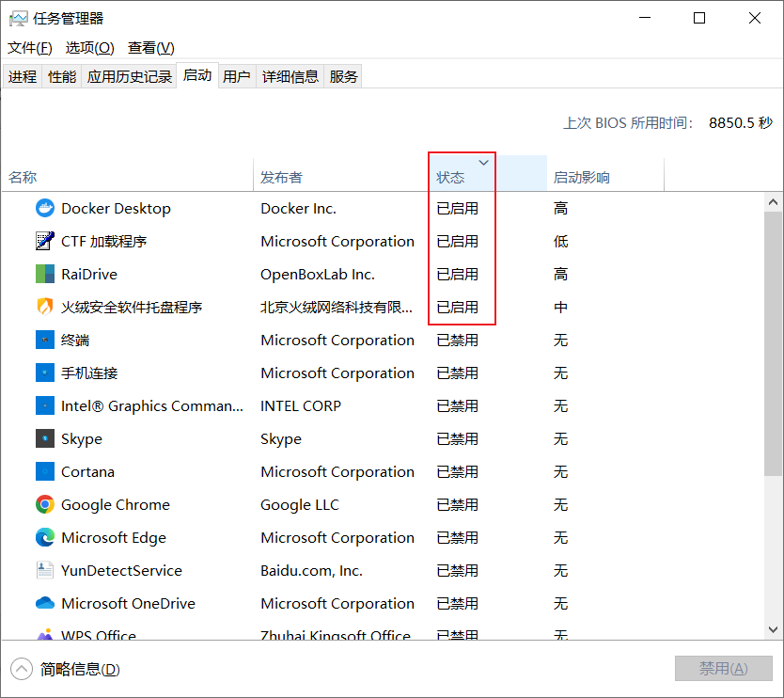This screenshot has width=784, height=698.
Task: Select the RaiDrive row name
Action: pyautogui.click(x=89, y=274)
